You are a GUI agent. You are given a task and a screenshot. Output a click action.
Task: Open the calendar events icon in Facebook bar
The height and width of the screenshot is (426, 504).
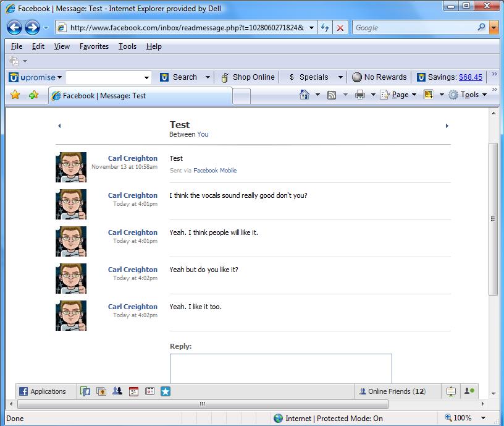pos(133,391)
